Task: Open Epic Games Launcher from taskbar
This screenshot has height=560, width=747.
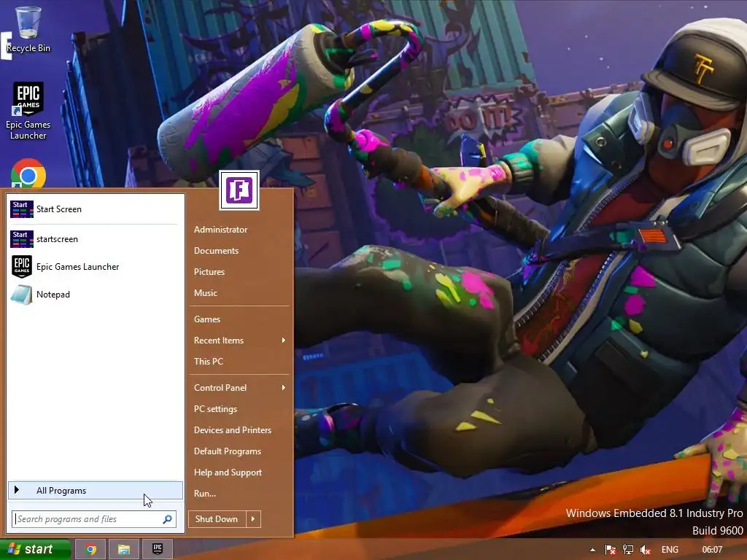Action: point(158,550)
